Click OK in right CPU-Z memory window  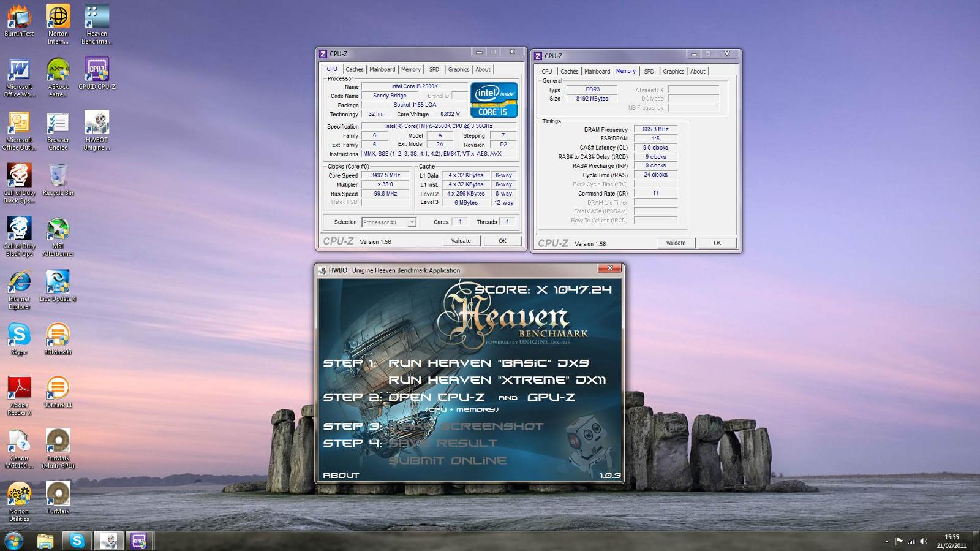(717, 243)
